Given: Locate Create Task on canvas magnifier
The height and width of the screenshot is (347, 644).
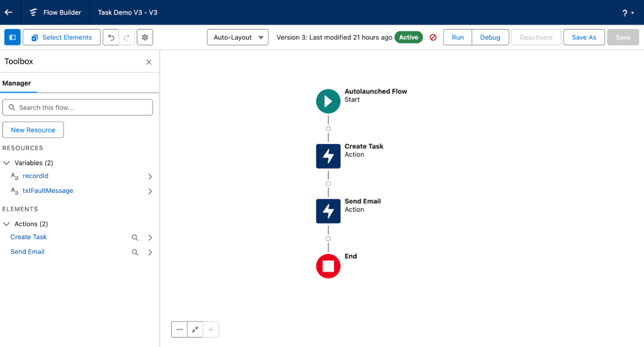Looking at the screenshot, I should 135,238.
